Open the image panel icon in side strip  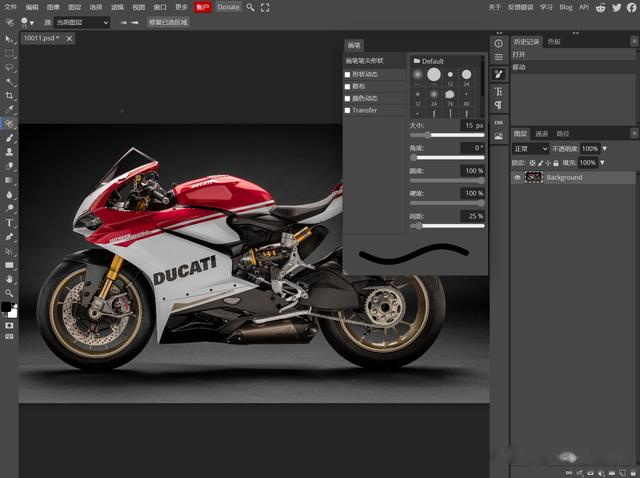pyautogui.click(x=498, y=136)
